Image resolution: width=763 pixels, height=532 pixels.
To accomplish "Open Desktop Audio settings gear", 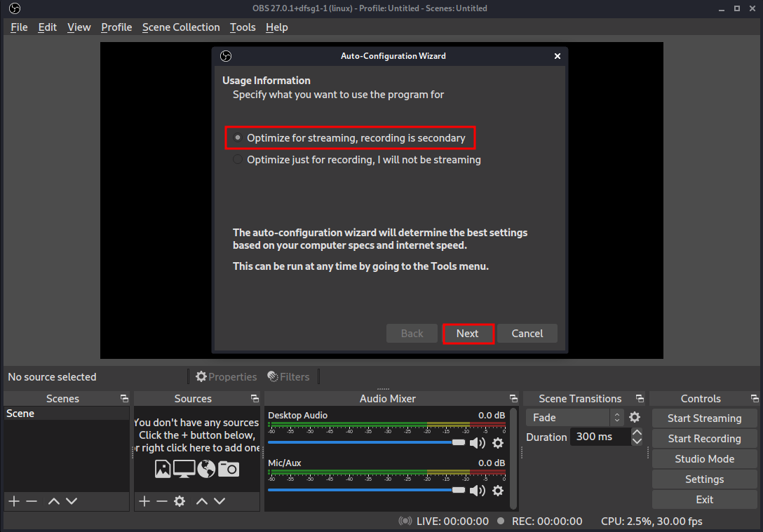I will click(498, 443).
